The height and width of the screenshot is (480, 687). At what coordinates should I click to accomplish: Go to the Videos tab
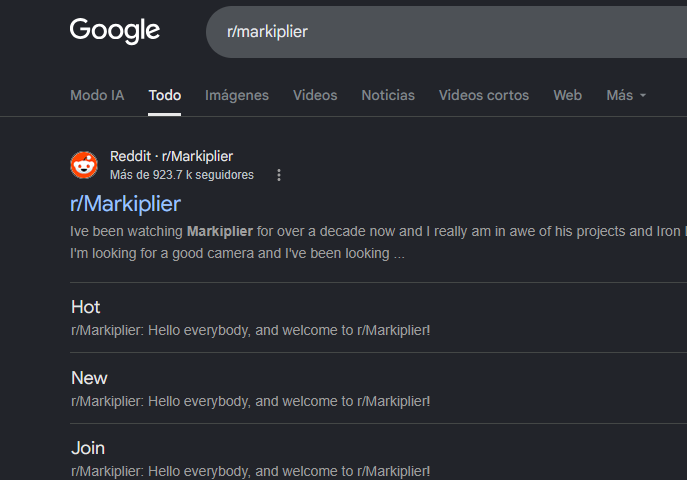click(x=315, y=95)
